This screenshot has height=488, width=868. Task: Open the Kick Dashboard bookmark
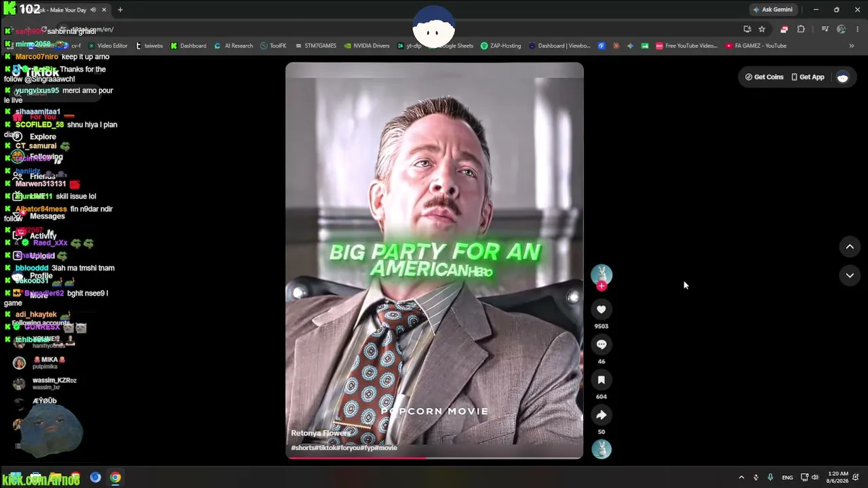[x=189, y=46]
